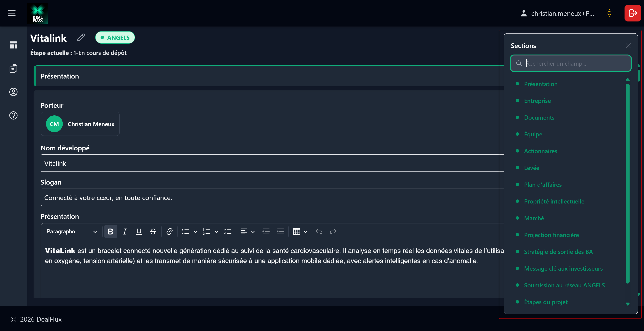Open the hamburger menu
The height and width of the screenshot is (331, 644).
pos(11,13)
